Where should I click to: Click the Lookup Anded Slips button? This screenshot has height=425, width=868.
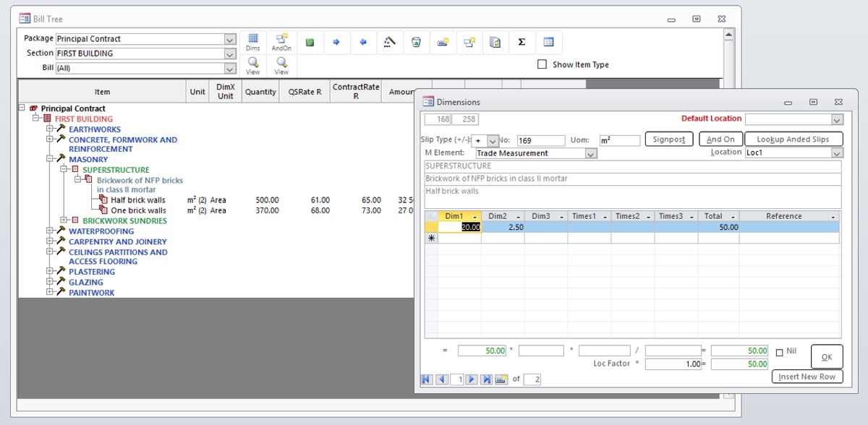point(793,139)
